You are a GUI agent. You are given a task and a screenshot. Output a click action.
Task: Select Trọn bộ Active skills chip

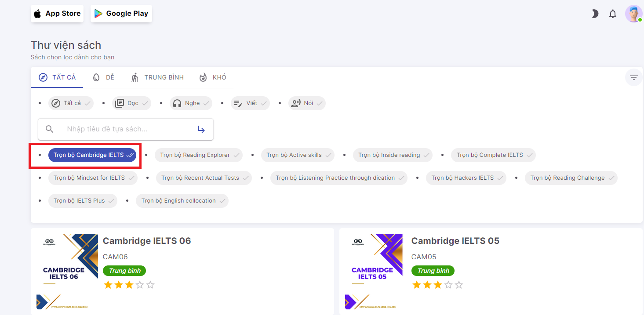[x=298, y=155]
